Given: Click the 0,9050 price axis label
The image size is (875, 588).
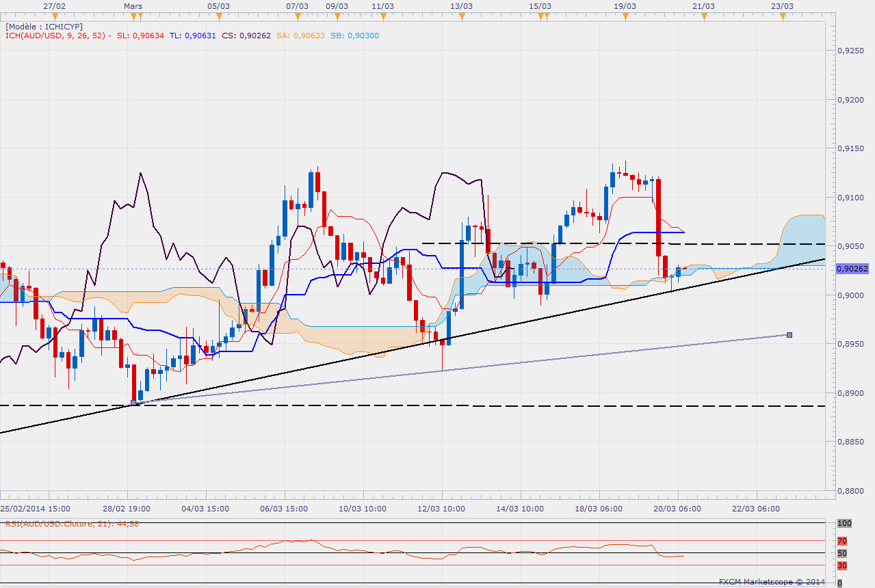Looking at the screenshot, I should click(852, 246).
